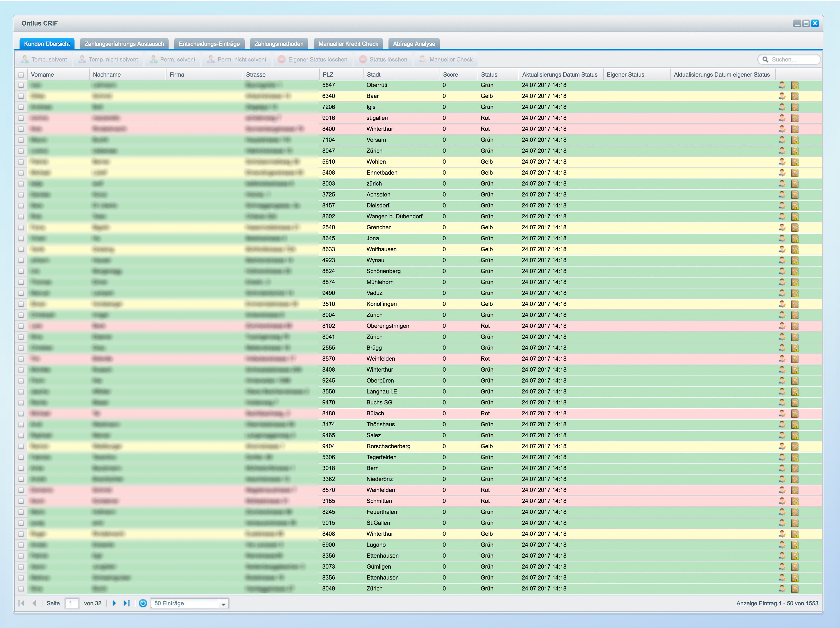Edit customer in the Wolfhausen row

[x=782, y=249]
